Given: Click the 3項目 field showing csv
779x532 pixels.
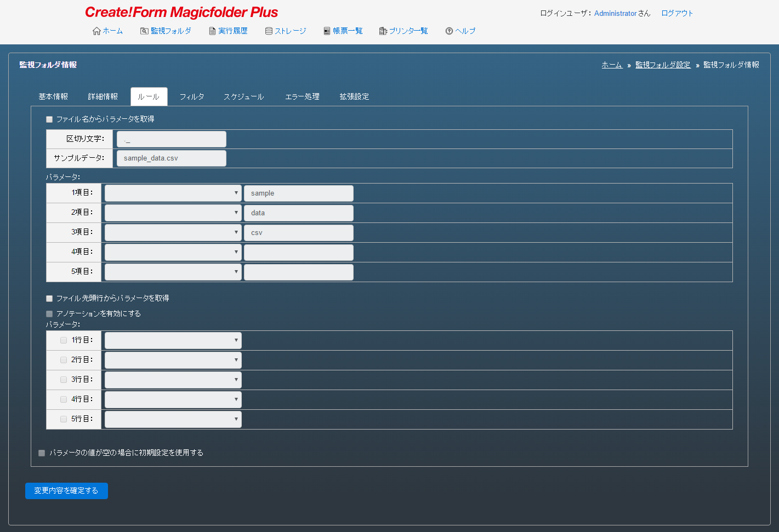Looking at the screenshot, I should tap(299, 233).
